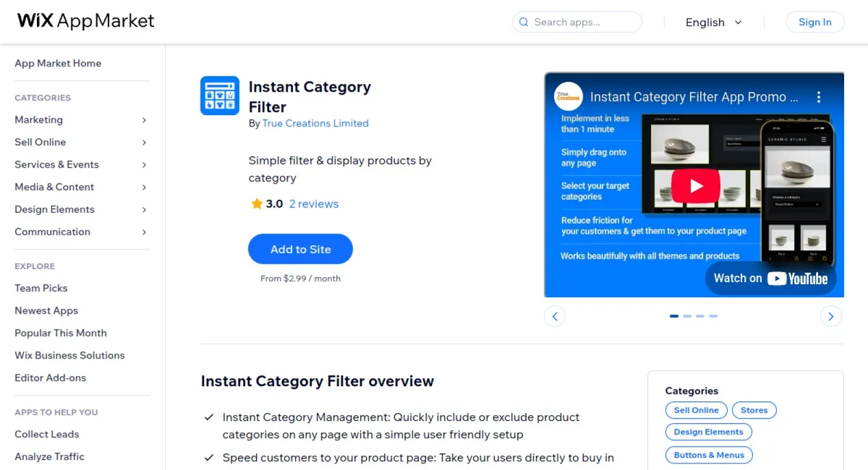Play the YouTube promo video

[x=696, y=186]
